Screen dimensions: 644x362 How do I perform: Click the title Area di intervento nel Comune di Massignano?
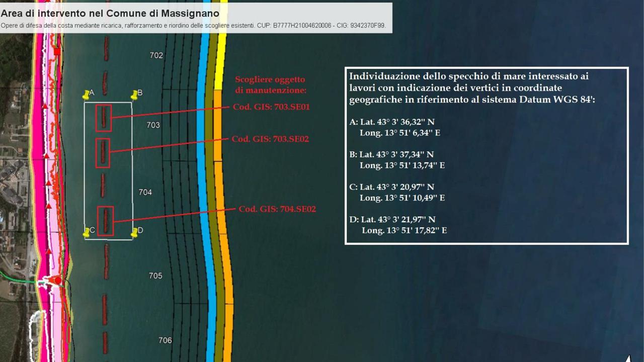(x=110, y=14)
